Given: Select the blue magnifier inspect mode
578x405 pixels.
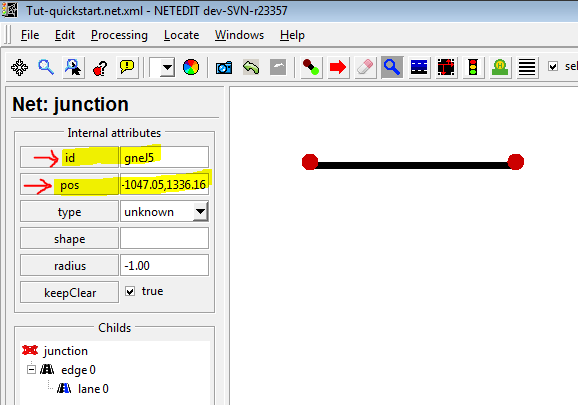Looking at the screenshot, I should click(392, 67).
